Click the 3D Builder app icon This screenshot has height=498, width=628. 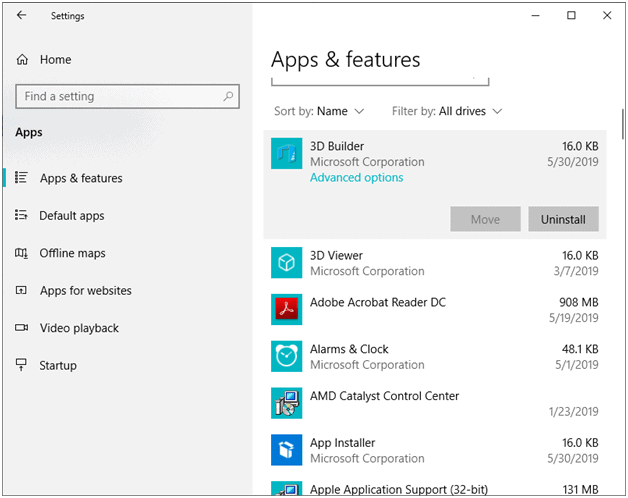286,153
